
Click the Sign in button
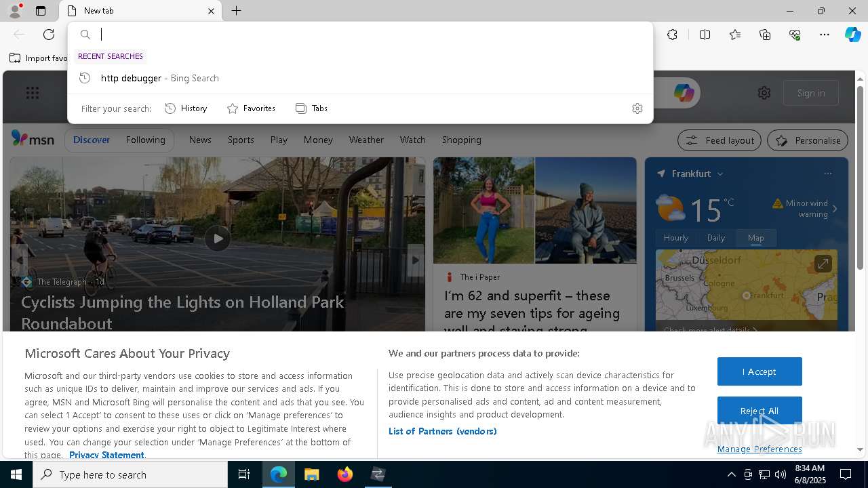point(811,93)
